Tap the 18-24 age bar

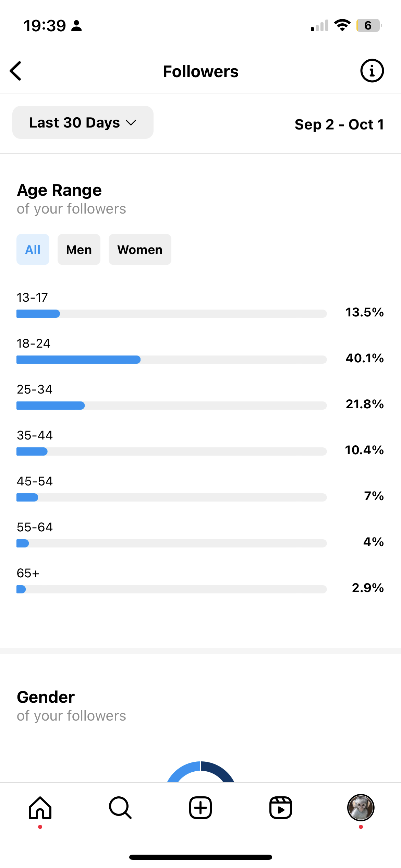(x=171, y=360)
